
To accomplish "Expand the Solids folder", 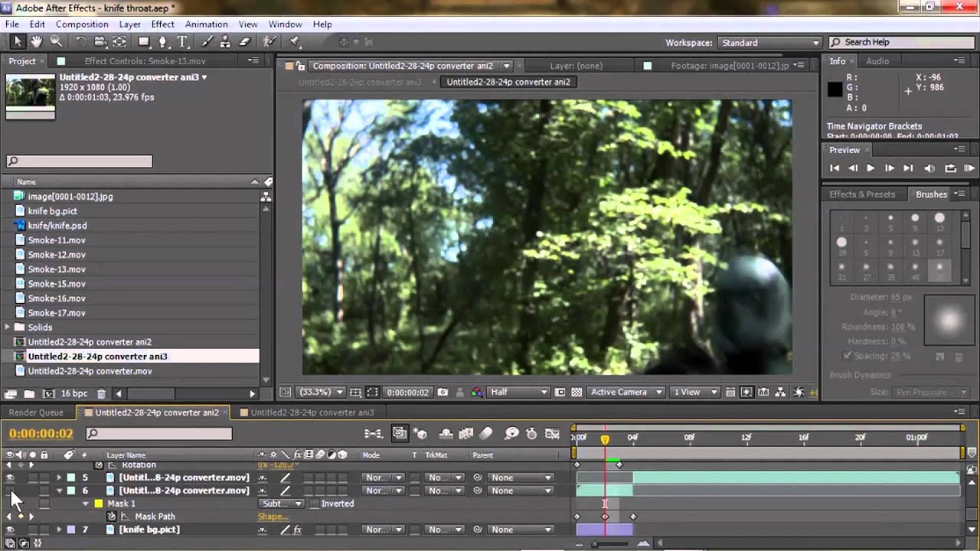I will pyautogui.click(x=8, y=328).
